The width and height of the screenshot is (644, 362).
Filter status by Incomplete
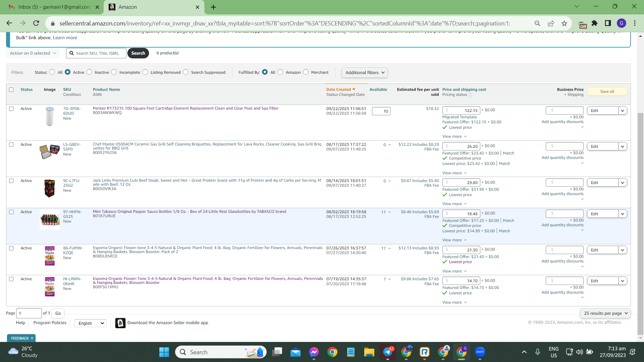click(114, 72)
